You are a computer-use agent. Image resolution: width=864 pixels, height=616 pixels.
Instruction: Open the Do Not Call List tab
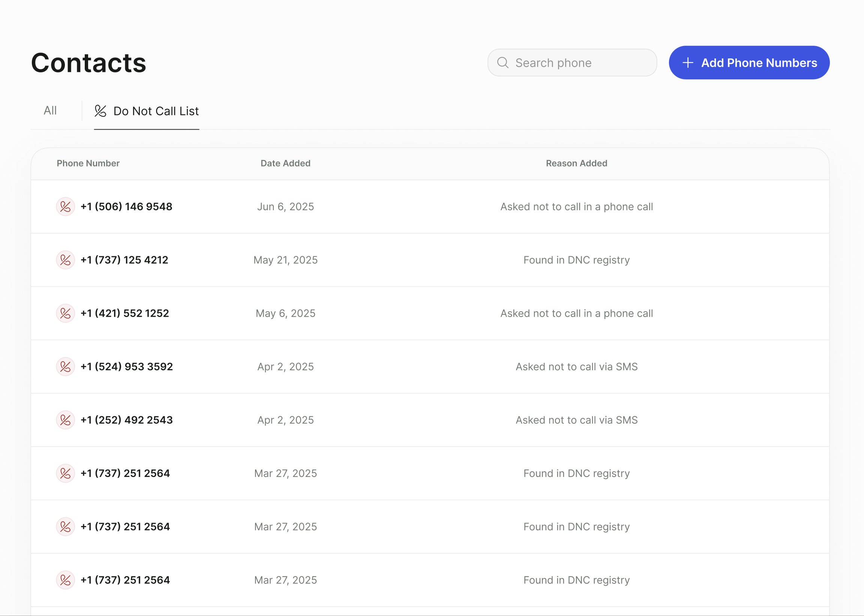pyautogui.click(x=147, y=111)
